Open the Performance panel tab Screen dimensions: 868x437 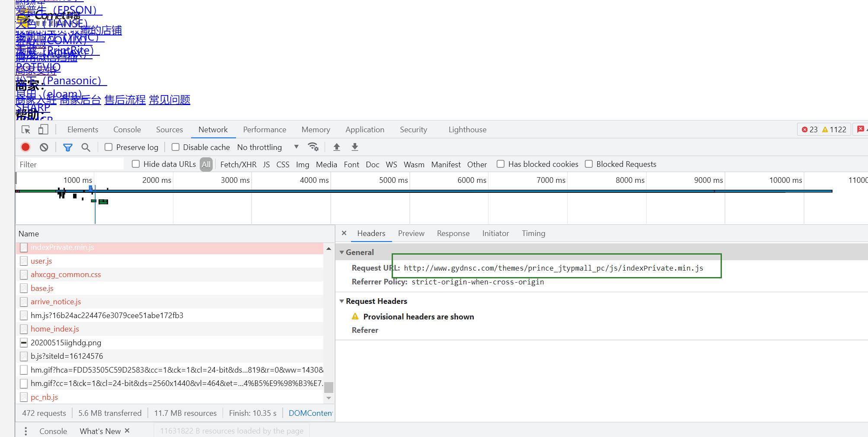[265, 130]
